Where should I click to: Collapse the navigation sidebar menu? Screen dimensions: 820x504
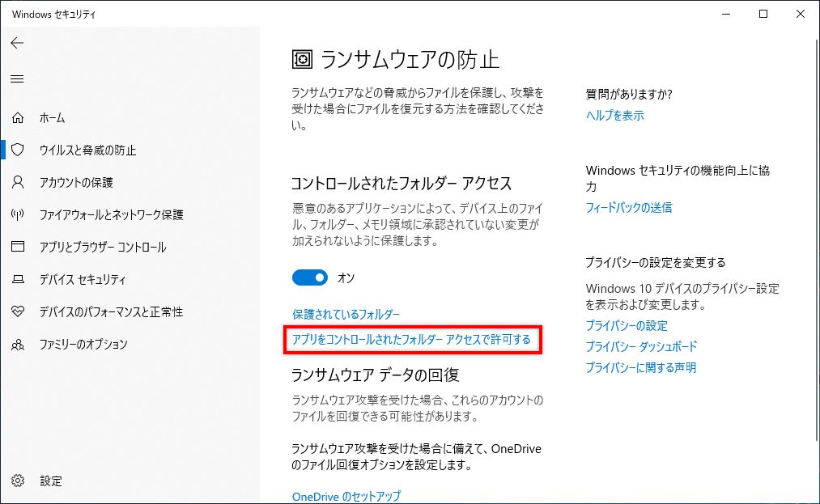[x=17, y=78]
